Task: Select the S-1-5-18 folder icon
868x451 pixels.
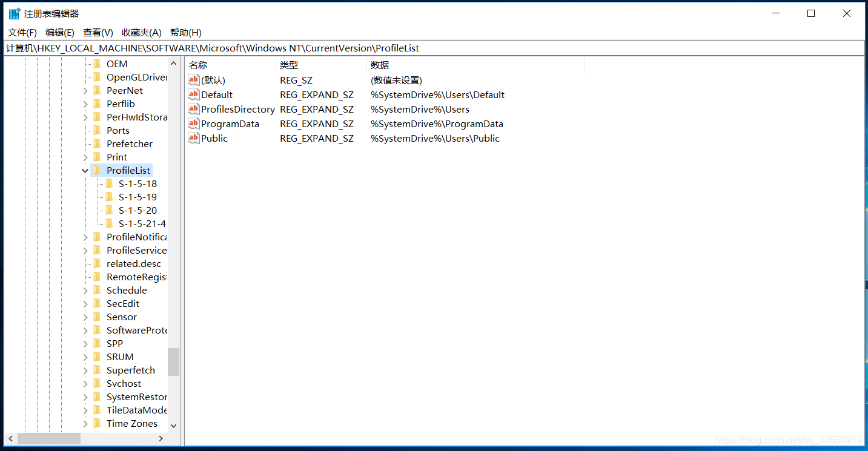Action: coord(109,183)
